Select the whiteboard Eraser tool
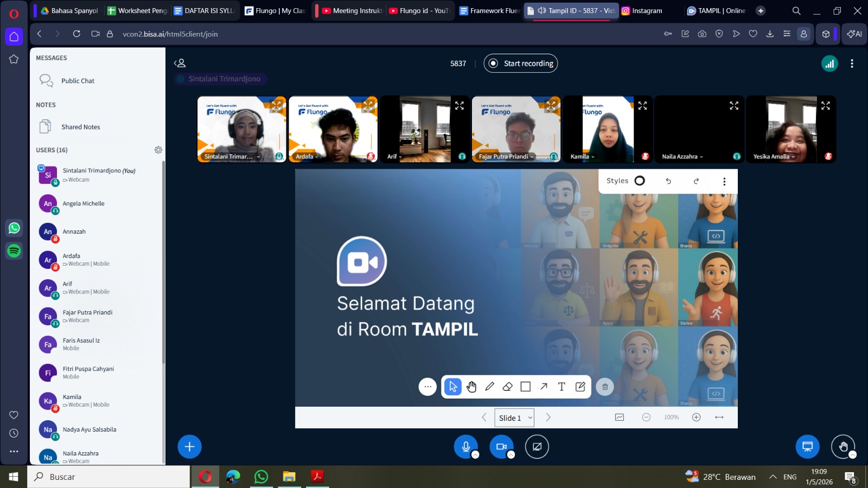Image resolution: width=868 pixels, height=488 pixels. click(x=507, y=387)
